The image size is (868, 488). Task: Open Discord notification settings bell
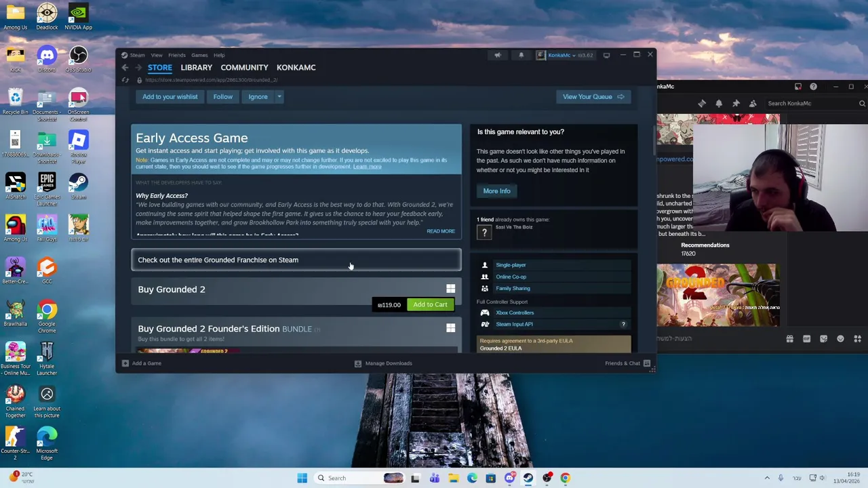click(x=719, y=104)
